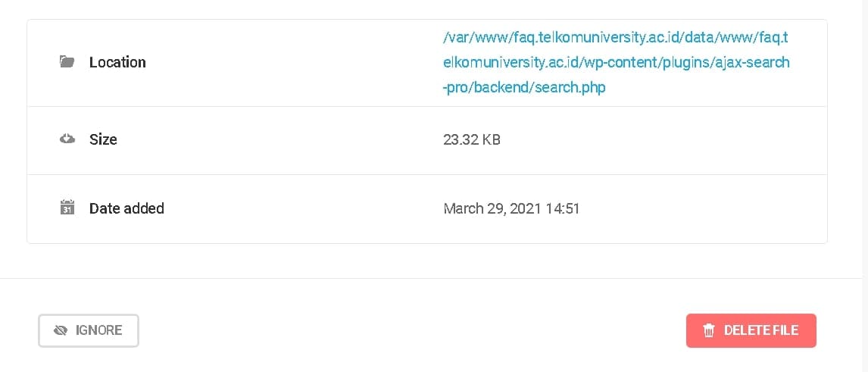This screenshot has width=868, height=372.
Task: Delete the flagged search.php file
Action: (x=751, y=330)
